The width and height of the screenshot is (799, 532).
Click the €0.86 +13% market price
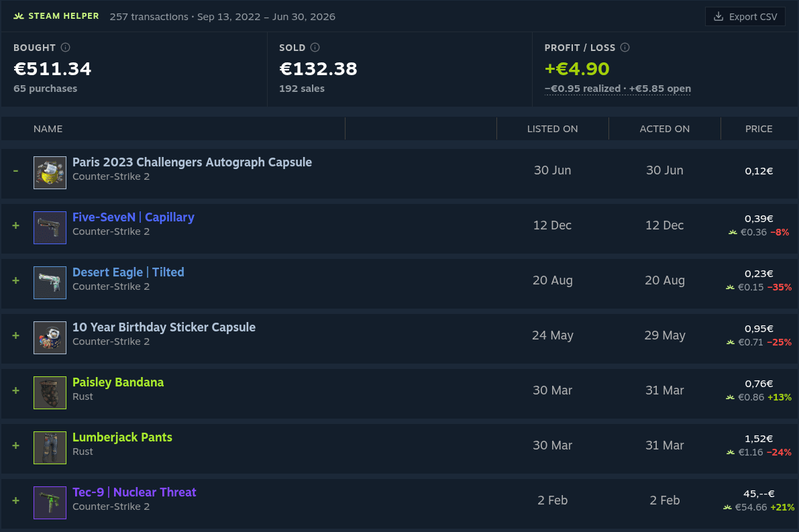(759, 397)
